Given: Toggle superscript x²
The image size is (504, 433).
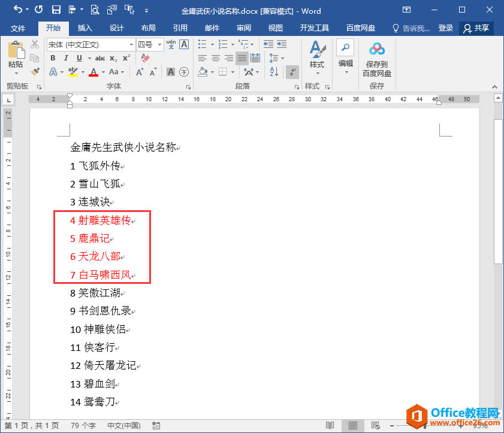Looking at the screenshot, I should (126, 58).
